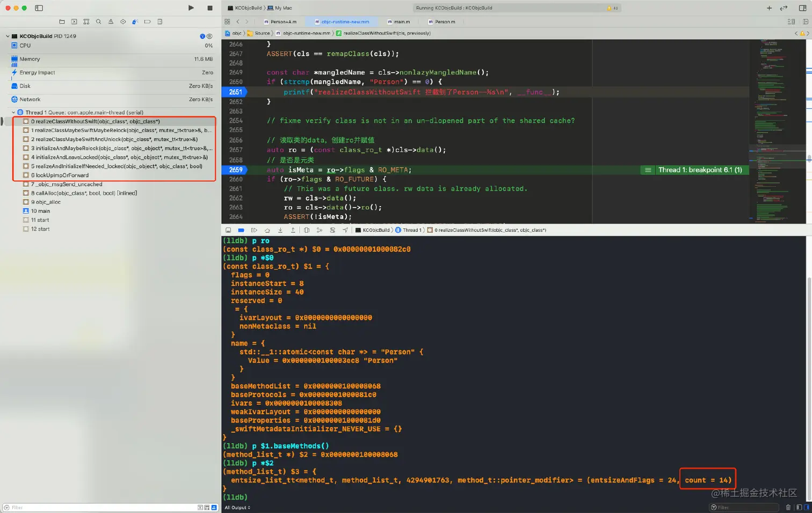Collapse Thread 1 disclosure triangle

point(13,113)
